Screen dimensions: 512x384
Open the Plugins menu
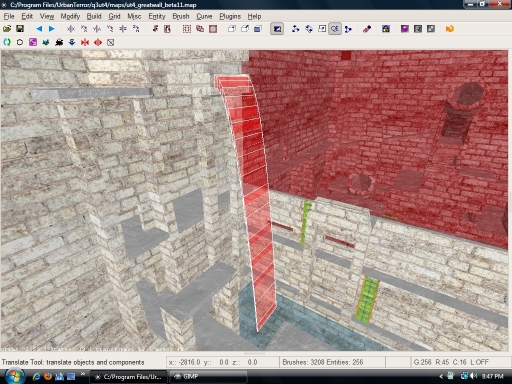point(230,16)
